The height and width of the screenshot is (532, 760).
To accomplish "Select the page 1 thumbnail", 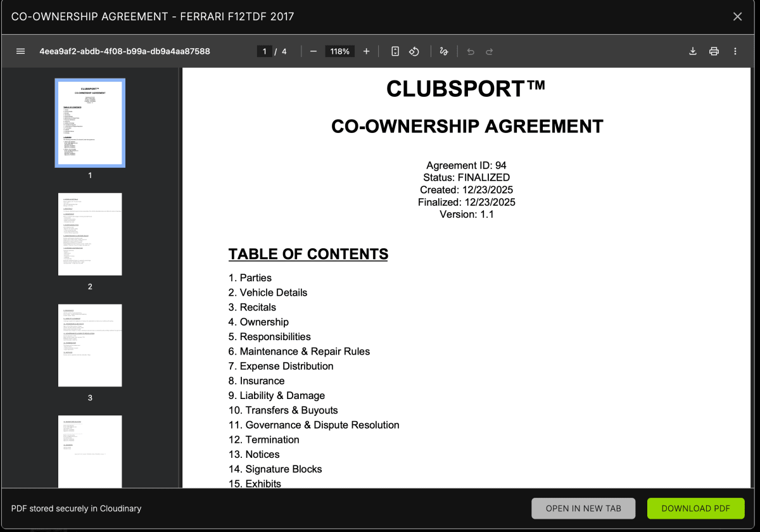I will [90, 122].
